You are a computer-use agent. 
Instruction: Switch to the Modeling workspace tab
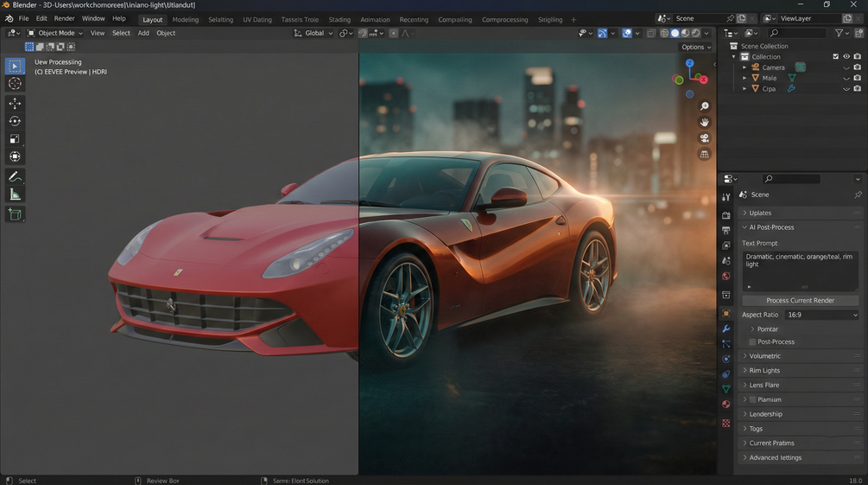[x=185, y=19]
